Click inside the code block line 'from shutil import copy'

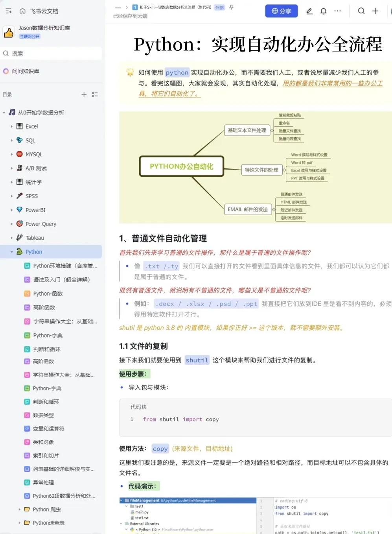(x=181, y=419)
